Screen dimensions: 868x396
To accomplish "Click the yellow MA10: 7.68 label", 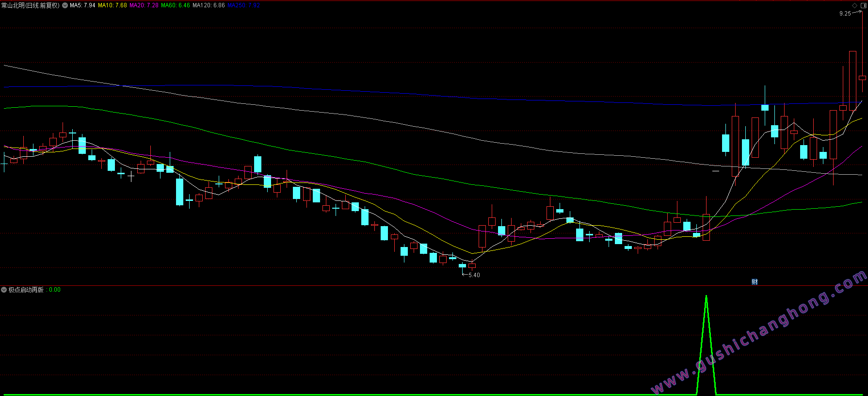I will 113,5.
